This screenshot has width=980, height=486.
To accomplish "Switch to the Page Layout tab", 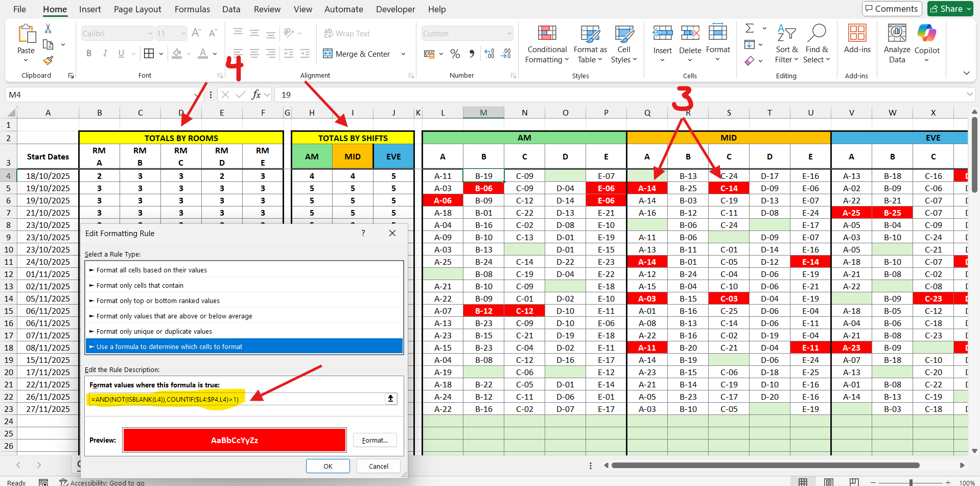I will click(137, 9).
